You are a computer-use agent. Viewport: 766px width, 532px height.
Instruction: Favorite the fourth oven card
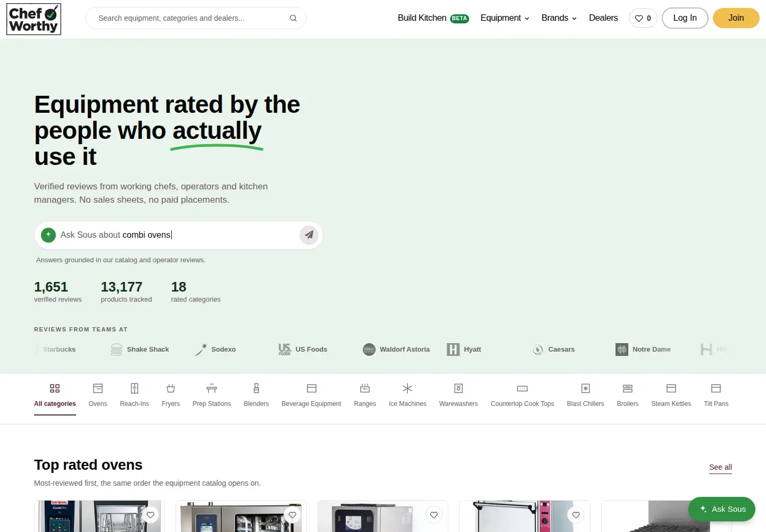point(576,515)
